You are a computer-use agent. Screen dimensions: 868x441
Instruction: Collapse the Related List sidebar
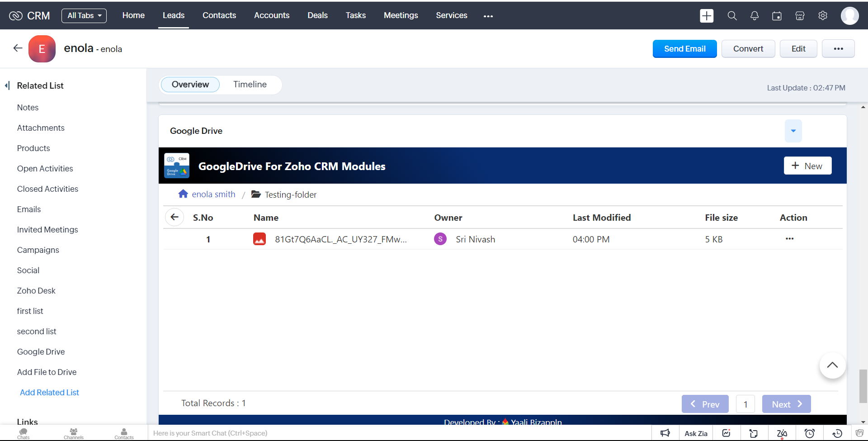7,85
